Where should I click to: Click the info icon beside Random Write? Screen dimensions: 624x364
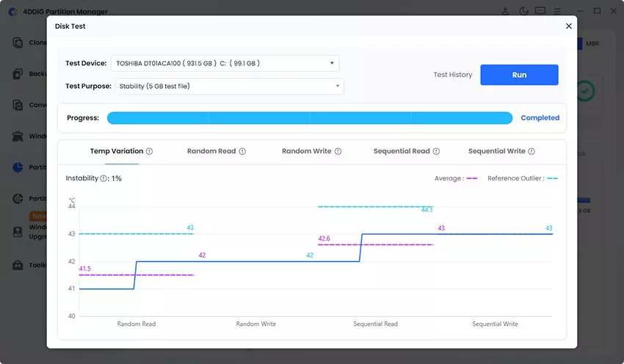click(x=338, y=151)
